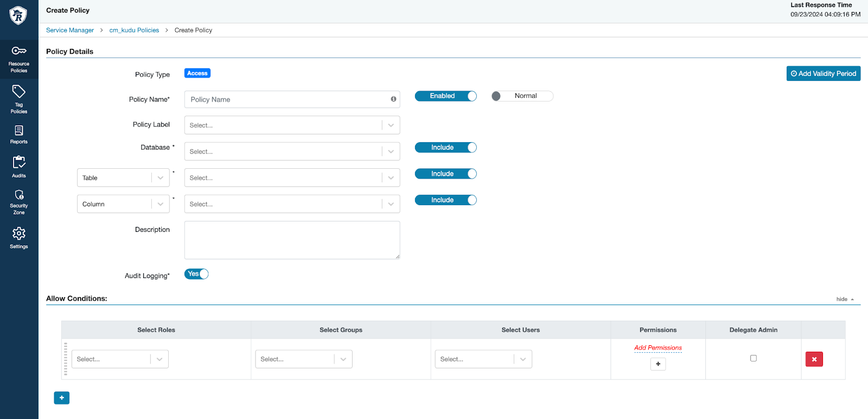868x419 pixels.
Task: Click the Add Validity Period button
Action: pyautogui.click(x=823, y=74)
